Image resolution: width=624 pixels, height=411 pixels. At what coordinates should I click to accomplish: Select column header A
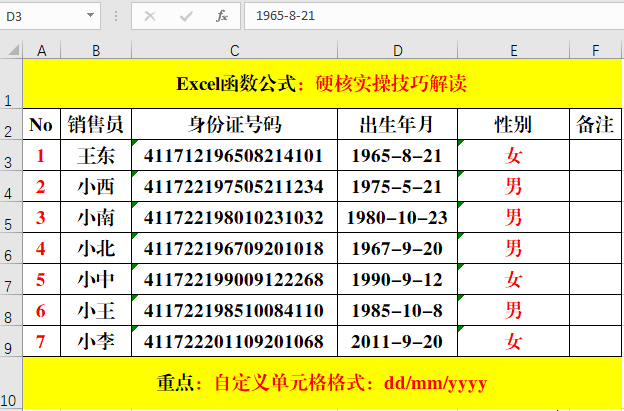point(41,50)
